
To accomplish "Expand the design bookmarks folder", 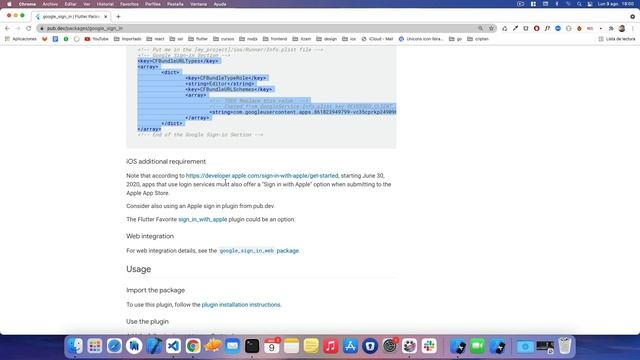I will pos(327,39).
